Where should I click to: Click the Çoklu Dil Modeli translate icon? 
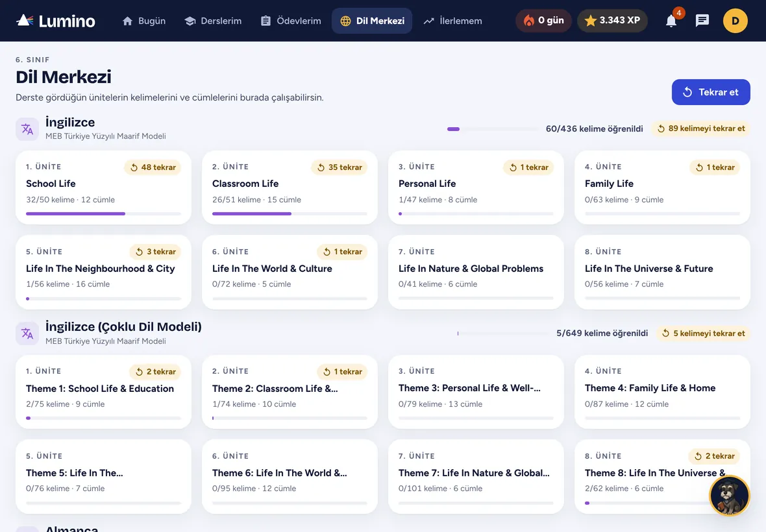coord(27,334)
